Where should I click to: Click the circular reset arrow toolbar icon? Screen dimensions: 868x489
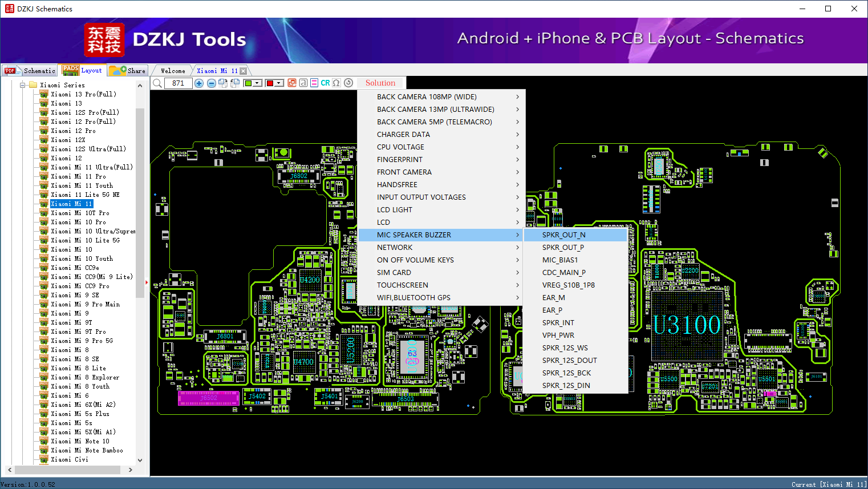pos(348,83)
